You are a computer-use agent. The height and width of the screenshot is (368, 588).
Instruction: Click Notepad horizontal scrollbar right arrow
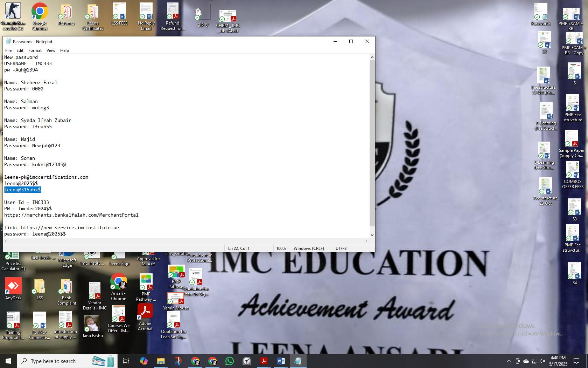366,241
